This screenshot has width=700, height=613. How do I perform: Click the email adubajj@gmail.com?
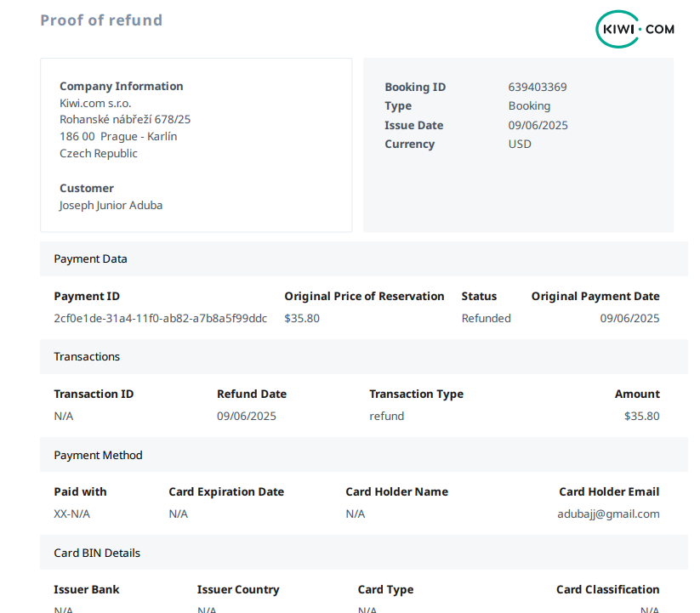click(x=608, y=514)
